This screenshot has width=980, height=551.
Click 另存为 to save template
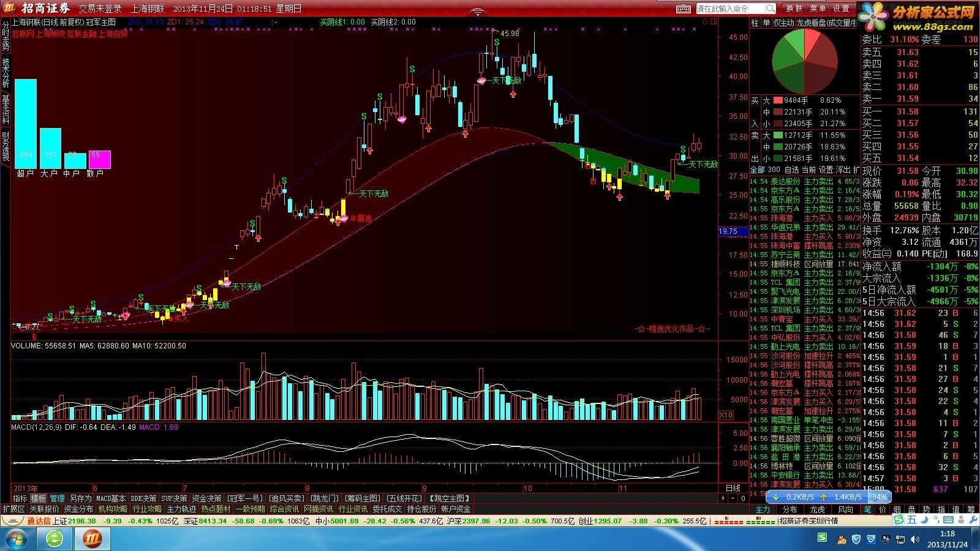pyautogui.click(x=80, y=498)
